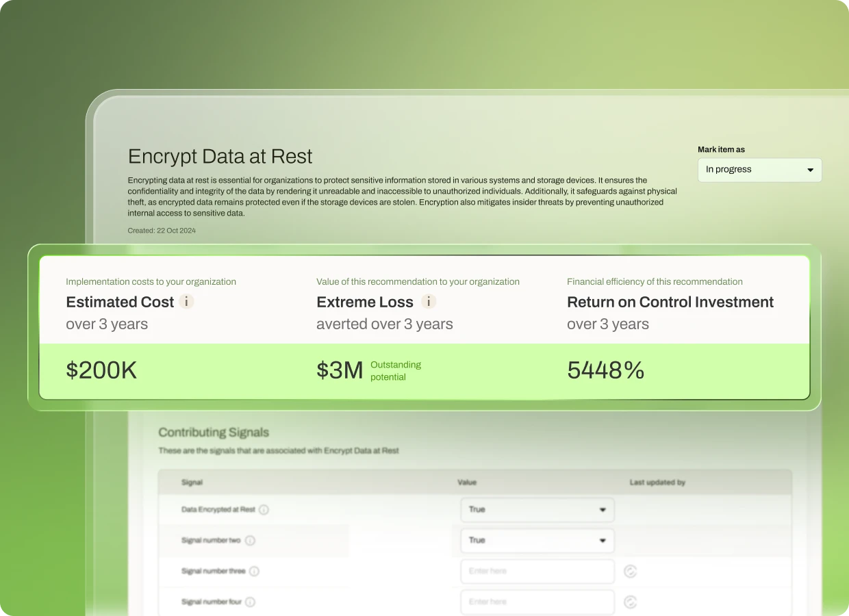Click info icon next to Signal number two

click(x=250, y=541)
